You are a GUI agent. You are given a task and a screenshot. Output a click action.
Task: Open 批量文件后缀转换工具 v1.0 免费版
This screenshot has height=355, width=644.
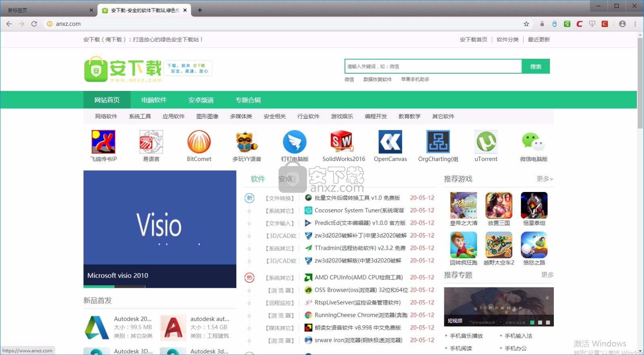click(x=357, y=198)
